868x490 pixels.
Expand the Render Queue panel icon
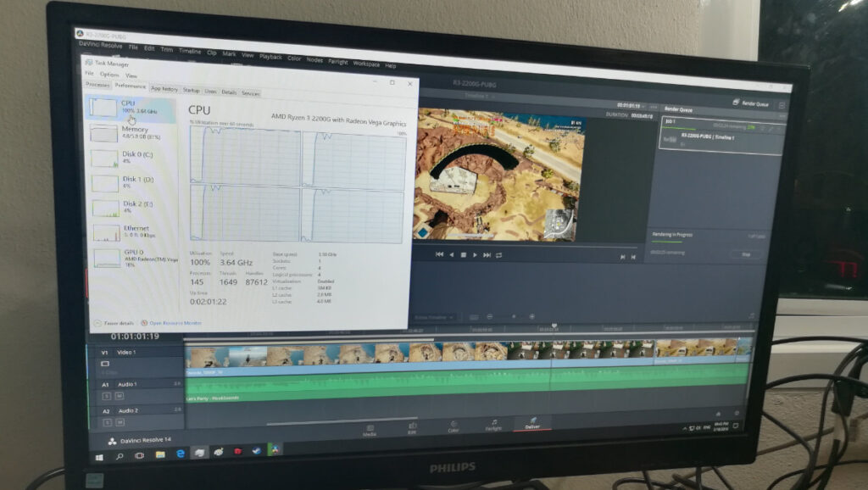point(781,105)
